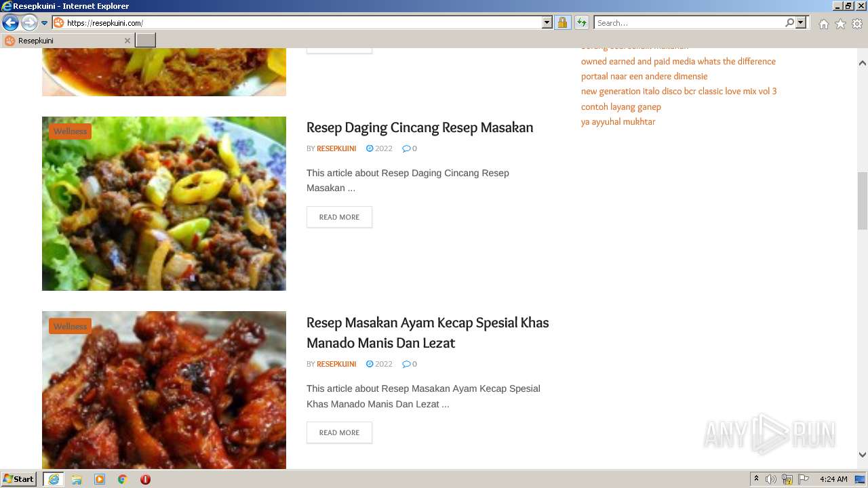Open Favorites star icon

840,24
